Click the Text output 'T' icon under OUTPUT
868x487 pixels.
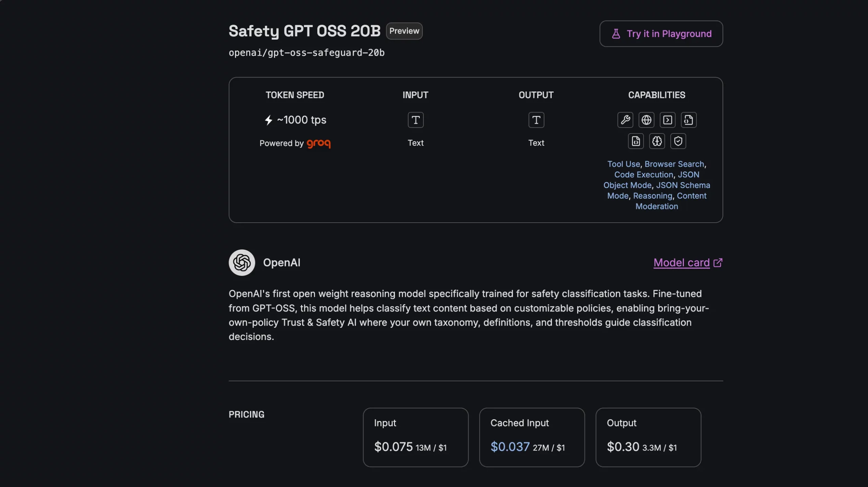(x=536, y=120)
